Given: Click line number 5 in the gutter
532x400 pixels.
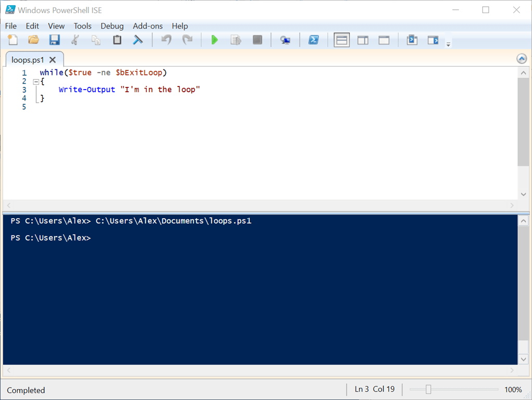Looking at the screenshot, I should pyautogui.click(x=24, y=107).
